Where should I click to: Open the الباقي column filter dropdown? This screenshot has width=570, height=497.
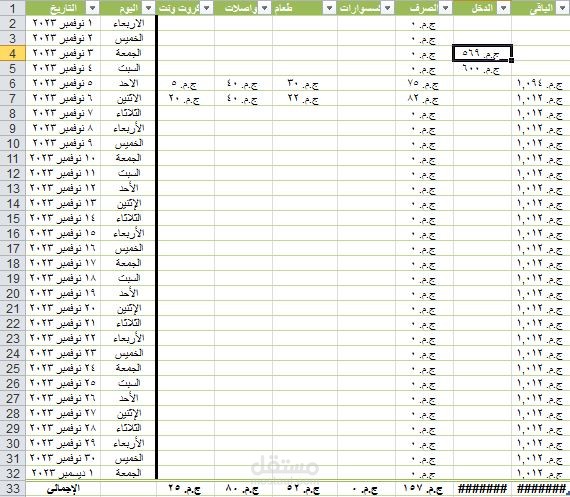click(x=562, y=8)
